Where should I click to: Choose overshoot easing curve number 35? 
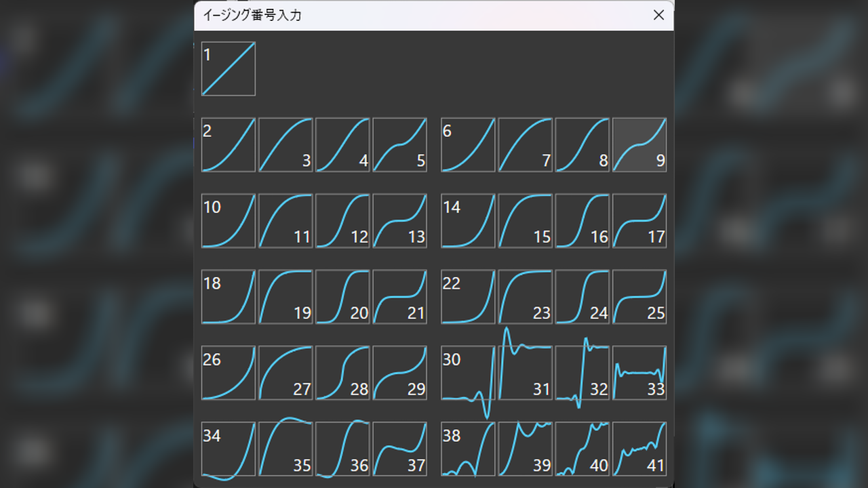[x=285, y=449]
